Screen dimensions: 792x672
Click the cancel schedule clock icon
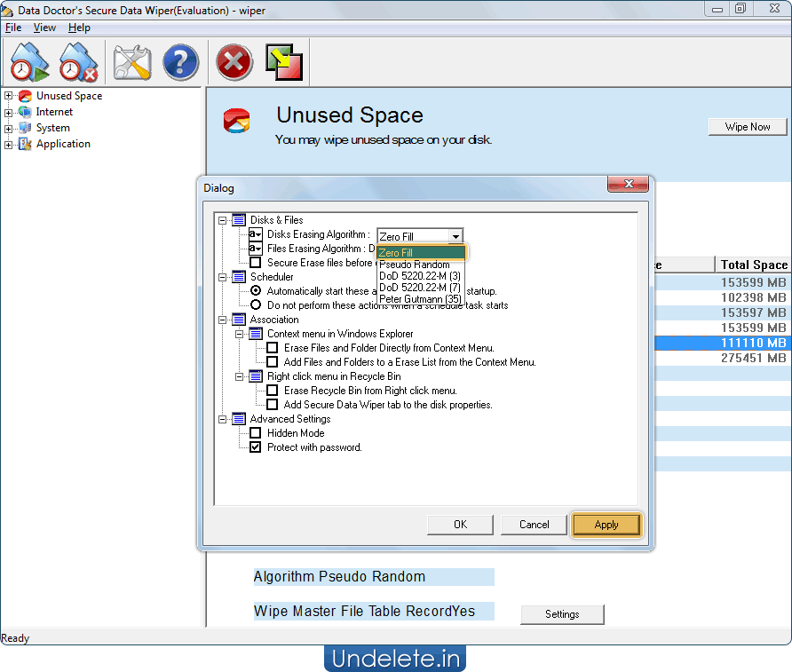[x=78, y=63]
